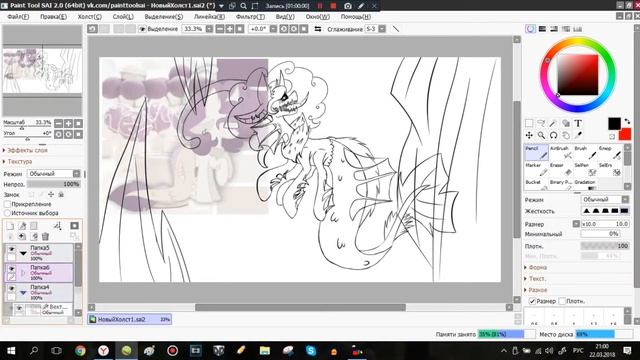Reset zoom in navigator panel

[78, 123]
